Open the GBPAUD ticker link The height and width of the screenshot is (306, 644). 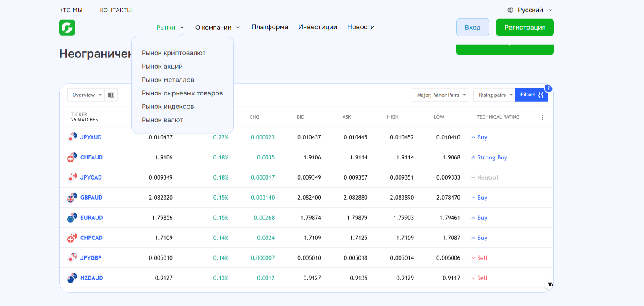pos(91,198)
